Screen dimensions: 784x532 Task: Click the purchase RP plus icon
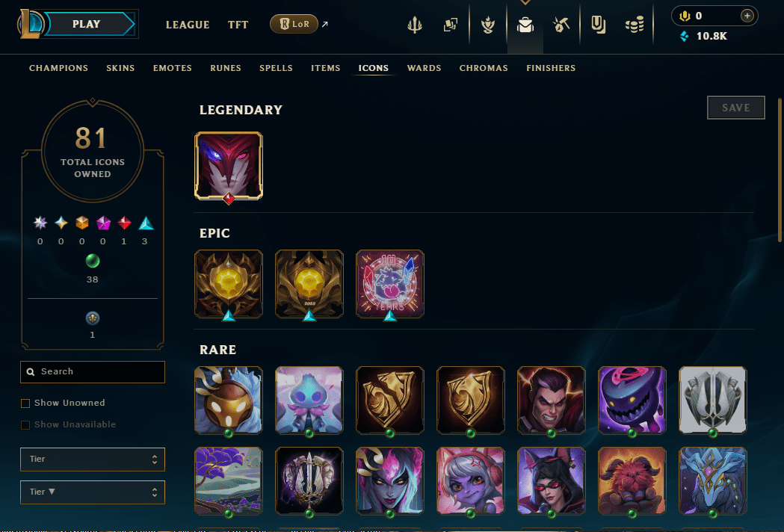pos(747,16)
